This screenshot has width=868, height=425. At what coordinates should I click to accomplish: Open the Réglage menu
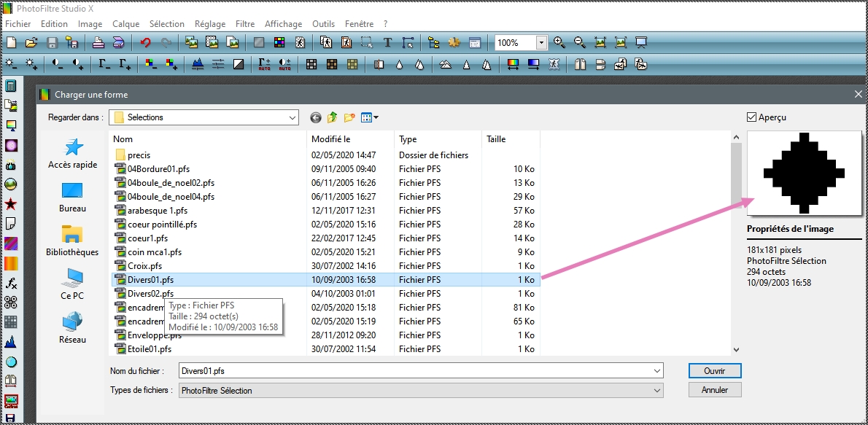click(210, 24)
